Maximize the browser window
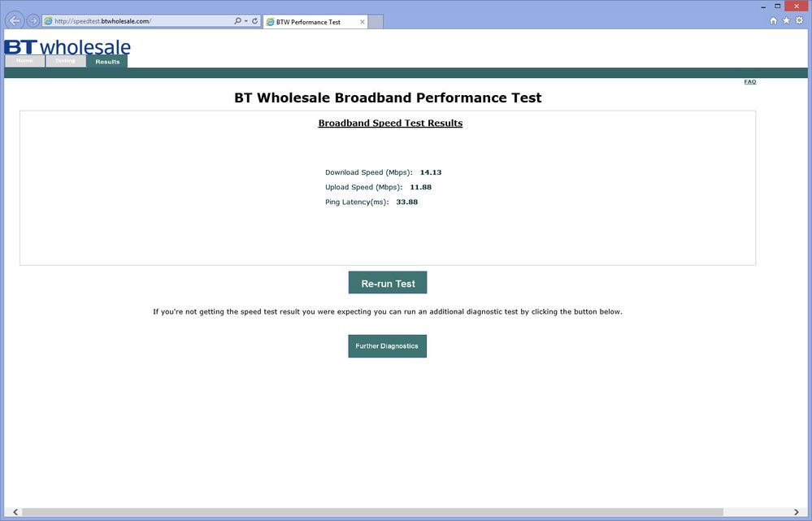This screenshot has width=812, height=521. pos(777,7)
